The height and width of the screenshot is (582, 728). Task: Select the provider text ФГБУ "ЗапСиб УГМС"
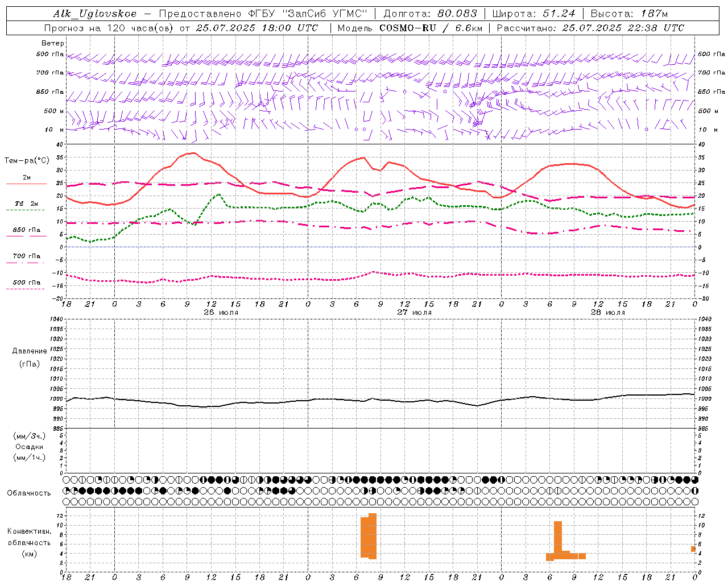click(x=308, y=14)
